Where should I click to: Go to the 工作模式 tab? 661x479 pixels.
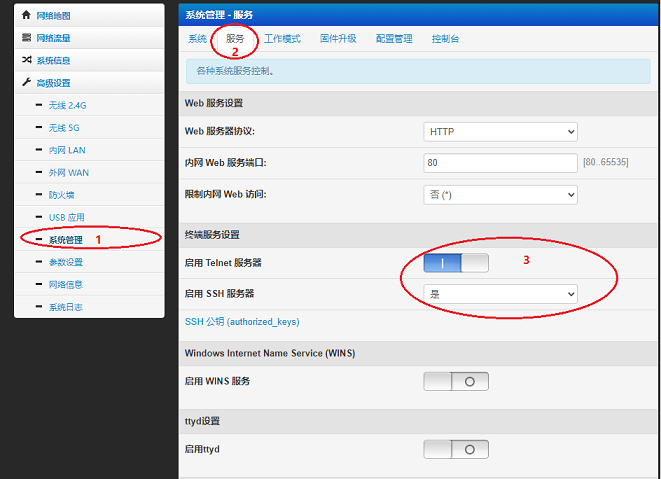[282, 39]
